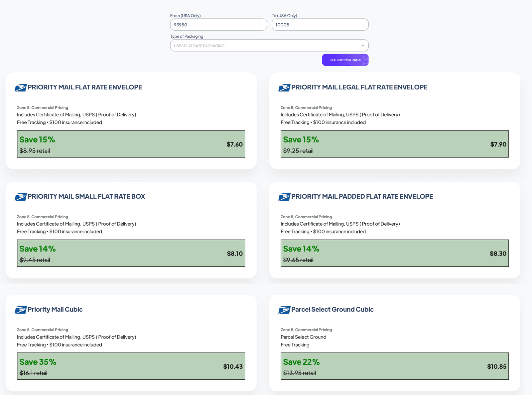Click the $7.60 price in Flat Rate Envelope card
The height and width of the screenshot is (395, 532).
[x=235, y=144]
